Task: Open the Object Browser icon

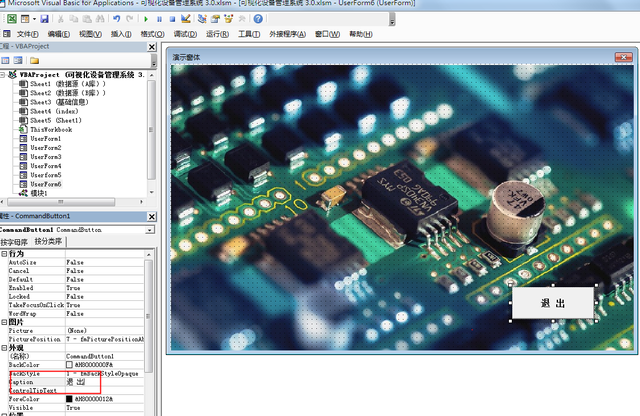Action: (229, 19)
